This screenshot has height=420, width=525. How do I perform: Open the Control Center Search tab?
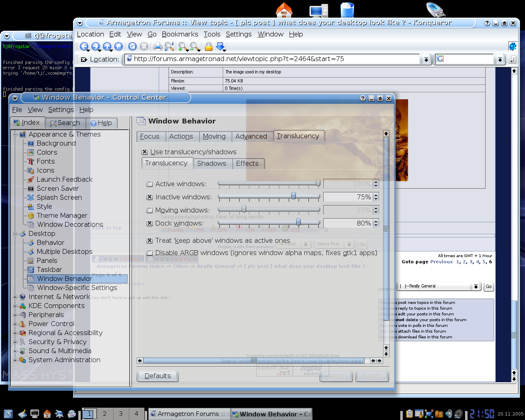pyautogui.click(x=65, y=123)
